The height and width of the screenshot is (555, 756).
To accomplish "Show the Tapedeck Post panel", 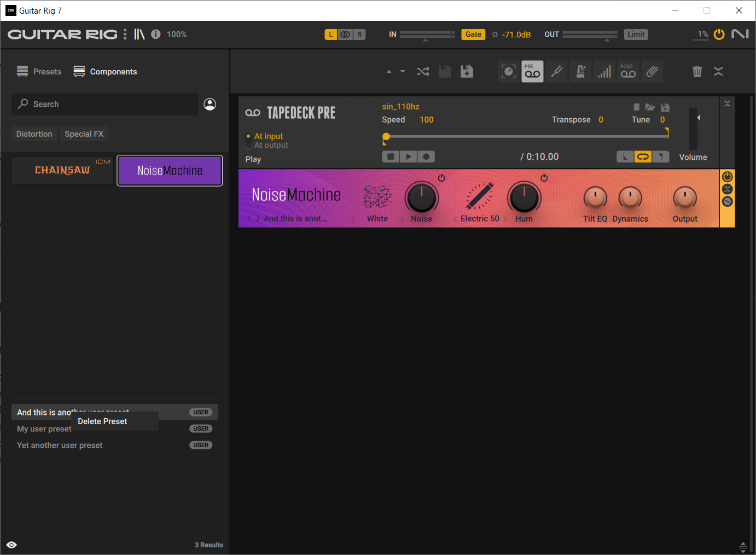I will (x=628, y=71).
